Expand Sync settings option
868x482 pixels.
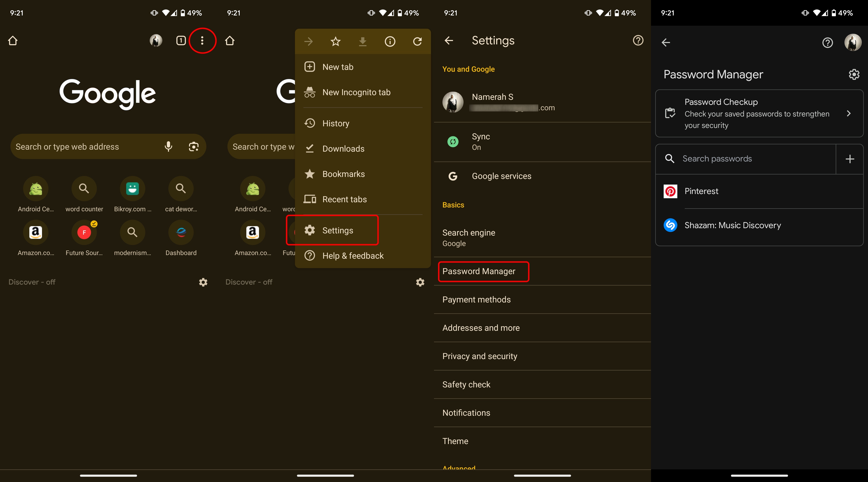pyautogui.click(x=541, y=141)
